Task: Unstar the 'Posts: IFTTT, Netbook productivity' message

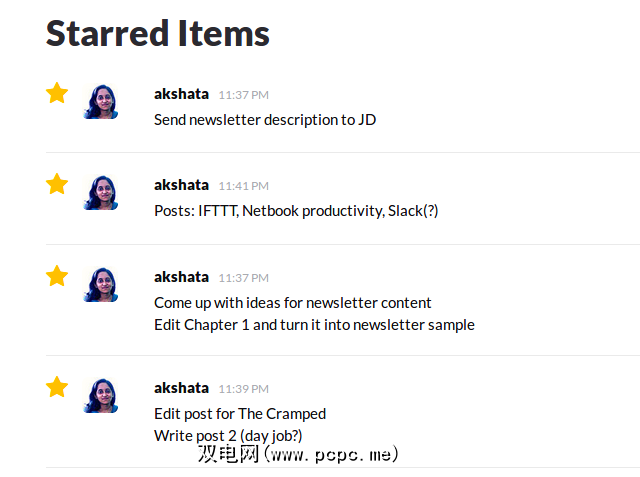Action: 57,184
